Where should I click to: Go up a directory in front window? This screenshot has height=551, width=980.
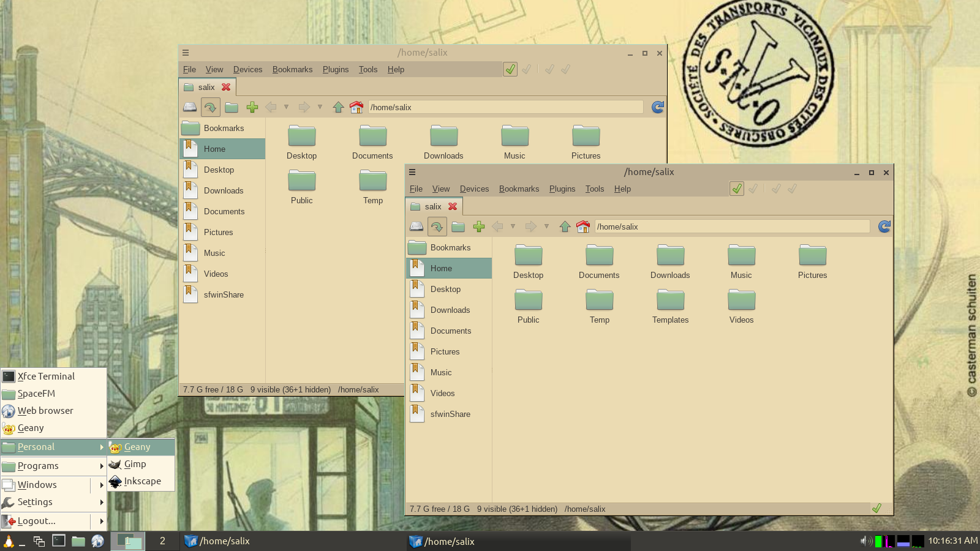click(565, 227)
